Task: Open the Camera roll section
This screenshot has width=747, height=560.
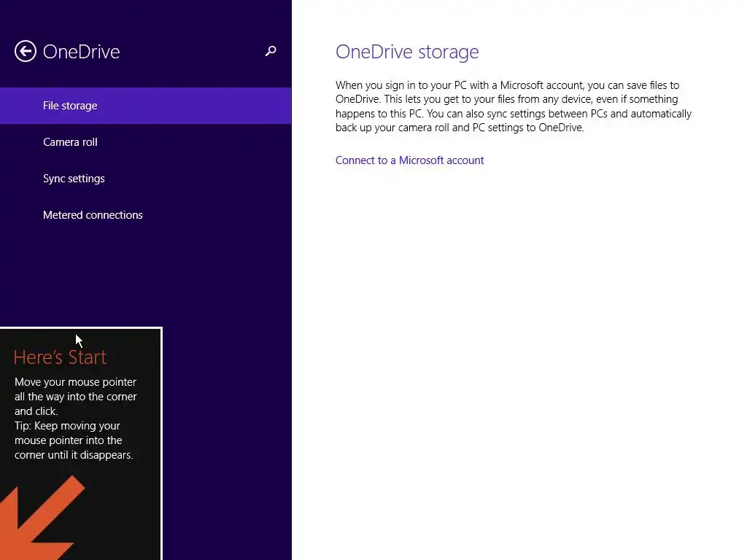Action: (70, 142)
